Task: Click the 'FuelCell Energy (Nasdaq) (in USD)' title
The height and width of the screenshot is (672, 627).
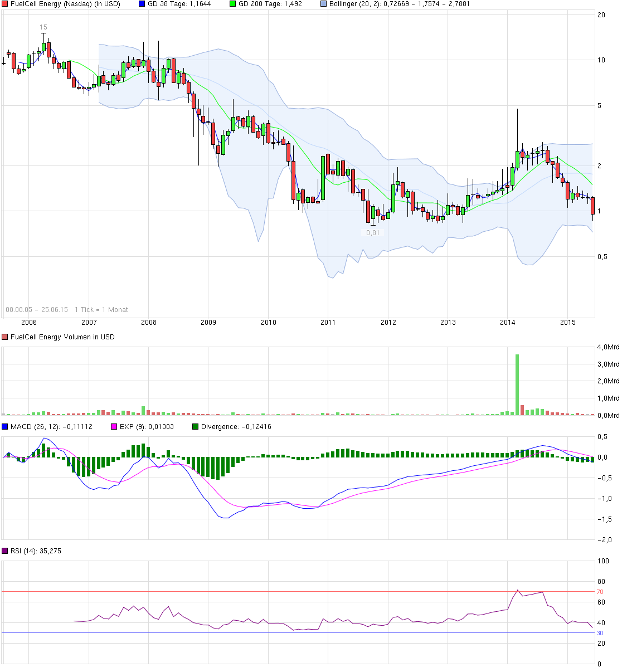Action: tap(65, 4)
